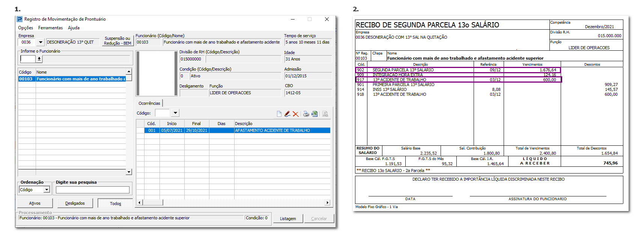This screenshot has height=243, width=644.
Task: Click the Divisão de RH code 015000000
Action: 192,59
